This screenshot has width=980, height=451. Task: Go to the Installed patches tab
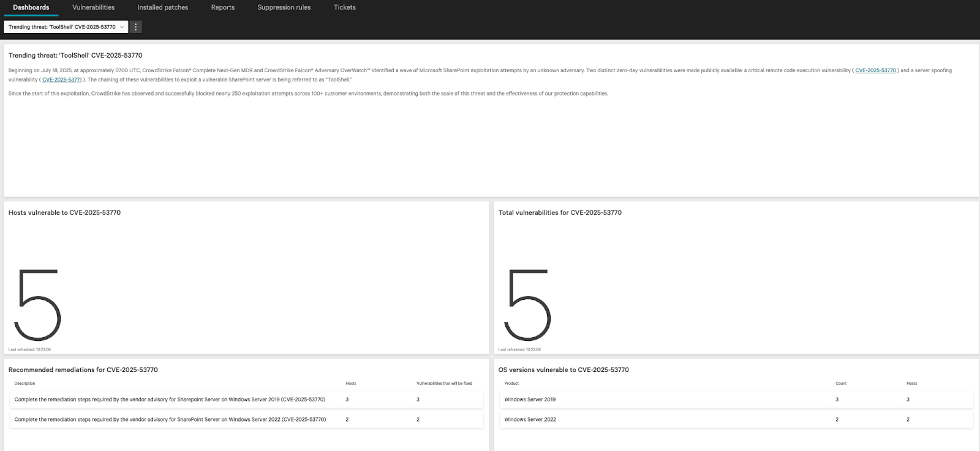coord(162,7)
